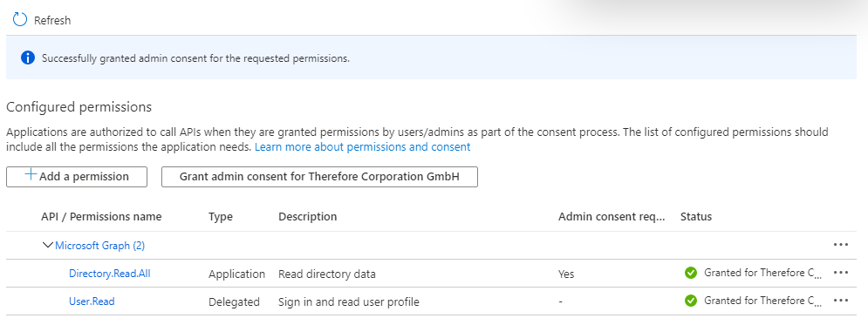This screenshot has height=325, width=868.
Task: Click the blue info icon in banner
Action: coord(27,58)
